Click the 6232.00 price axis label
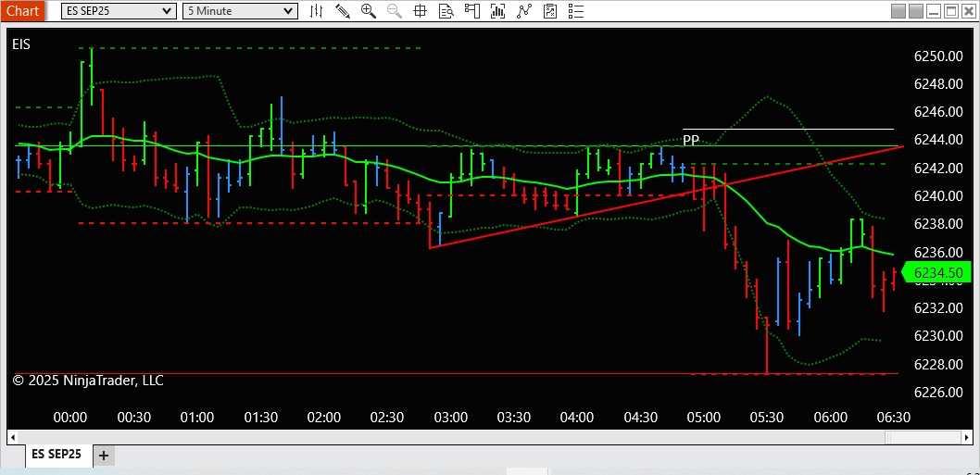This screenshot has height=475, width=980. tap(938, 308)
